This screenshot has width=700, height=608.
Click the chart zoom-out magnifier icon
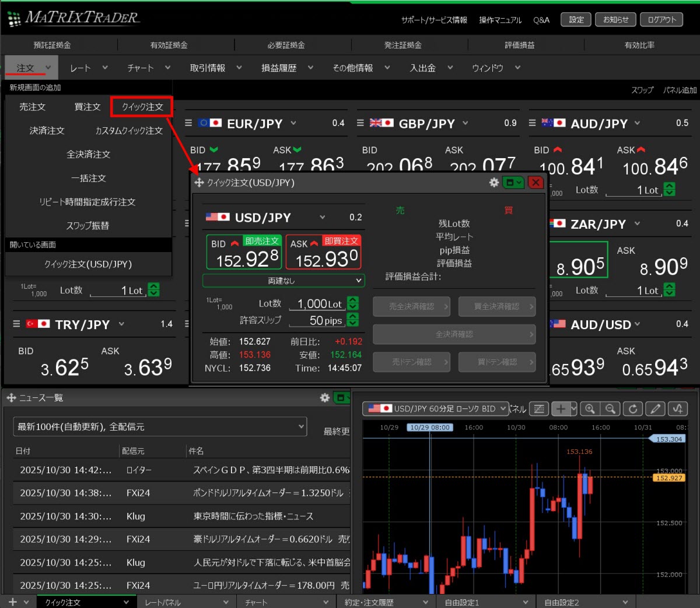tap(610, 408)
